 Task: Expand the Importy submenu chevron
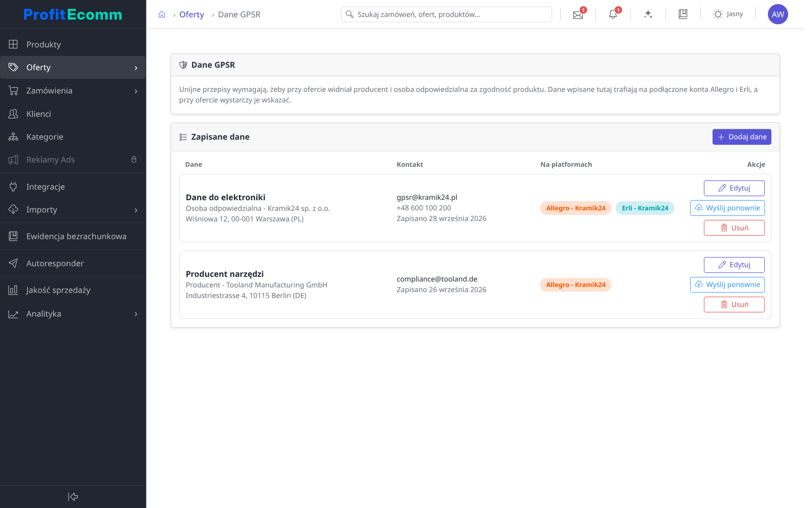click(136, 210)
